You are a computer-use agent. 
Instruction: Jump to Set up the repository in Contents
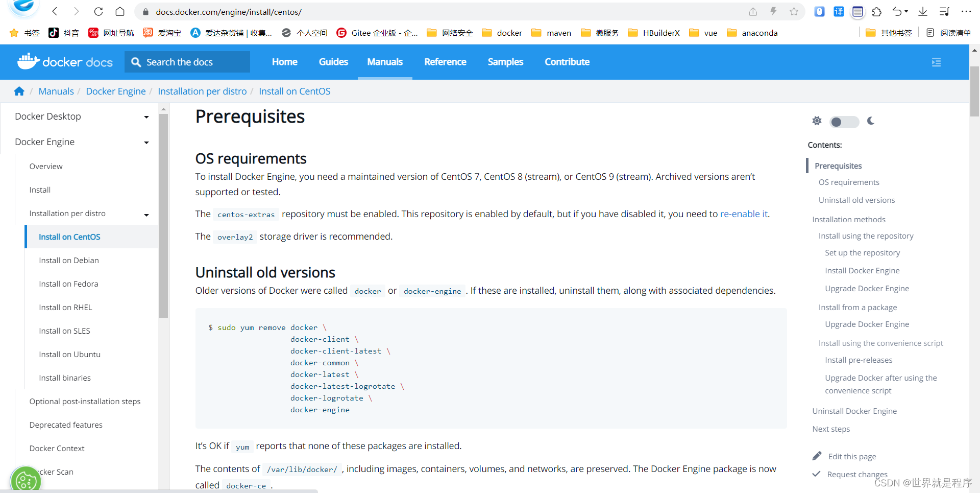pos(862,252)
